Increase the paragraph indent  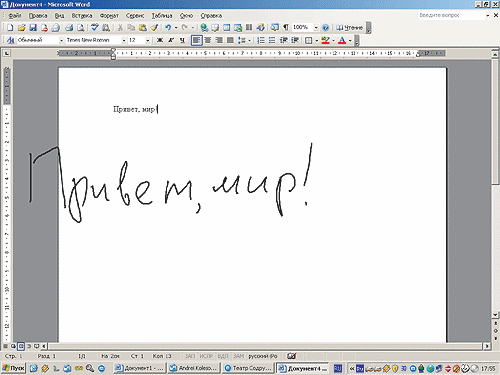[295, 40]
